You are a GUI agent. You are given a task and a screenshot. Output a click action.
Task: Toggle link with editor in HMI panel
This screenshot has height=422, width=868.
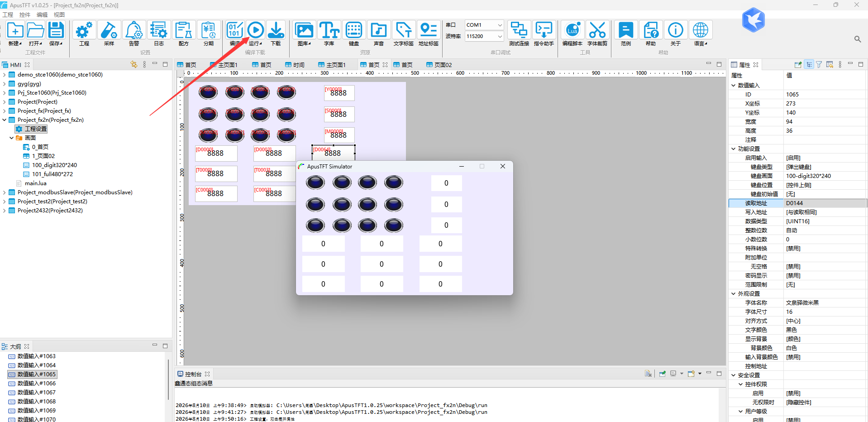[134, 64]
